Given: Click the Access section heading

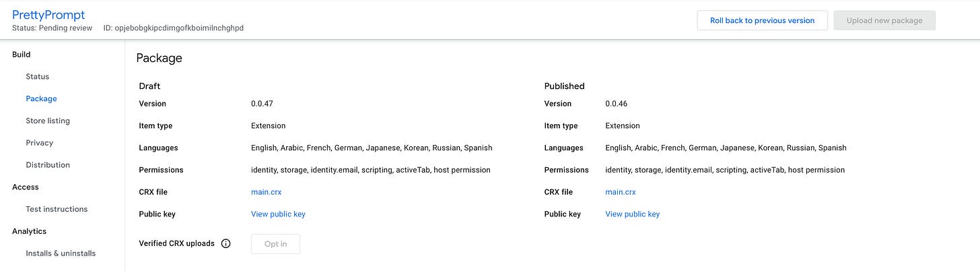Looking at the screenshot, I should [26, 187].
